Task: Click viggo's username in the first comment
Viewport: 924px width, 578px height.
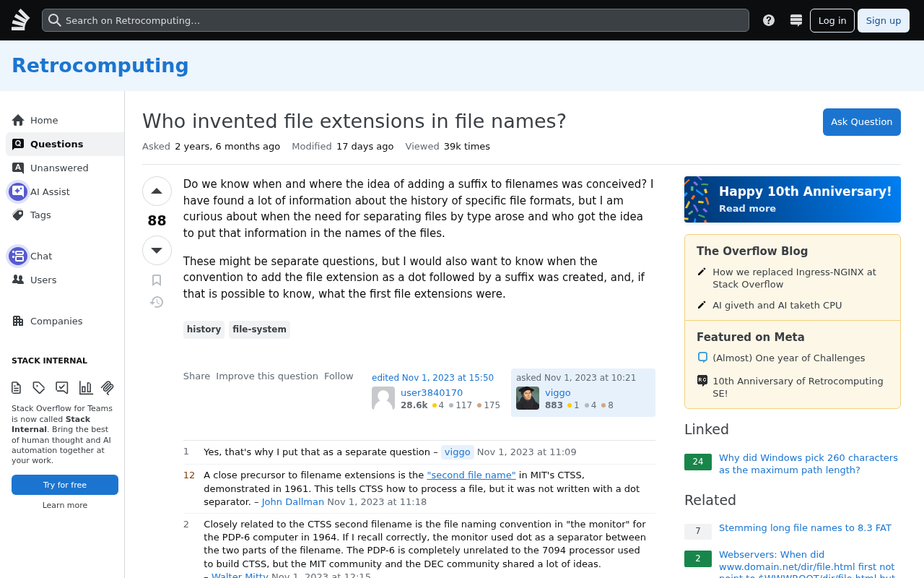Action: pyautogui.click(x=458, y=452)
